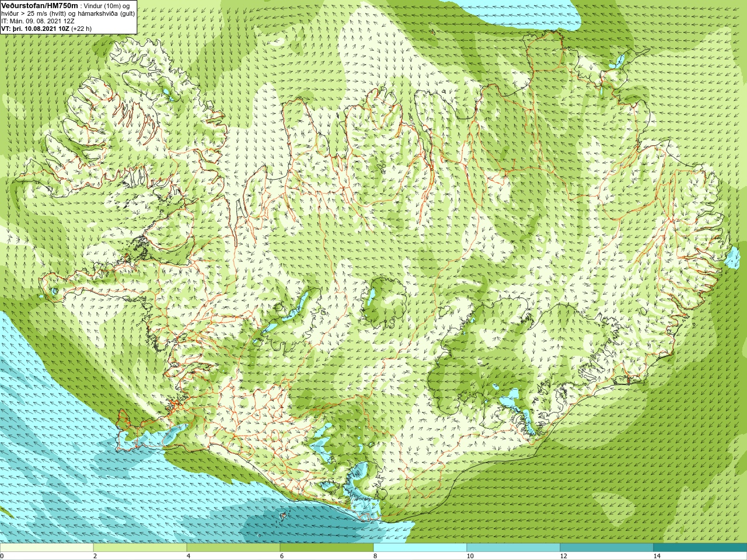Select the dark teal above-14 m/s color swatch

pyautogui.click(x=700, y=548)
